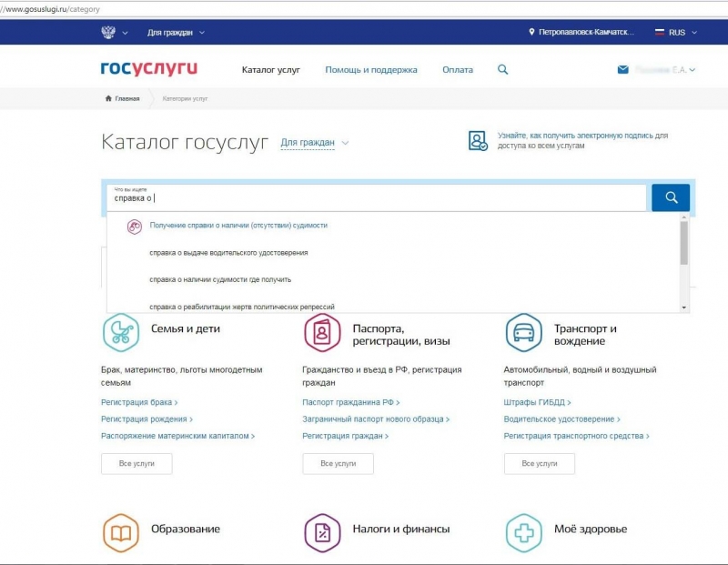Open the Транспорт и вождение heading
The width and height of the screenshot is (728, 565).
pos(585,335)
